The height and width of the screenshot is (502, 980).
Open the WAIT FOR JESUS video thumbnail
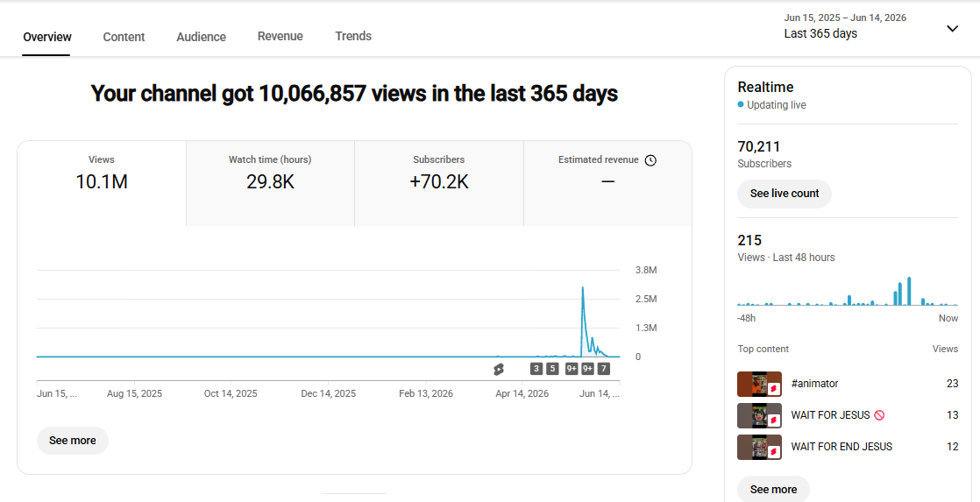(759, 415)
